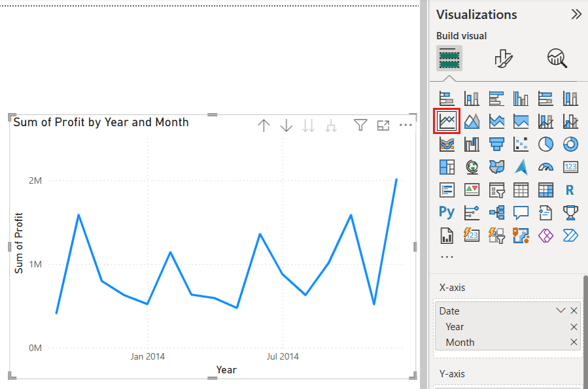
Task: Select the Decomposition tree visual
Action: pyautogui.click(x=496, y=212)
